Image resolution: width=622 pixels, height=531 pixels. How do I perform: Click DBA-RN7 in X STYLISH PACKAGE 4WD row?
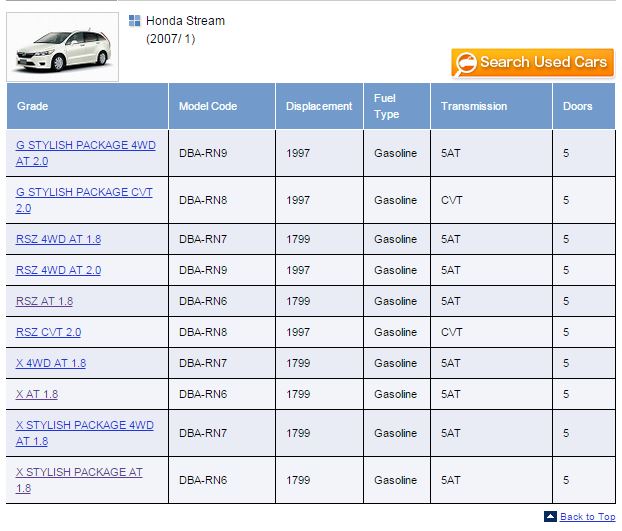point(203,433)
